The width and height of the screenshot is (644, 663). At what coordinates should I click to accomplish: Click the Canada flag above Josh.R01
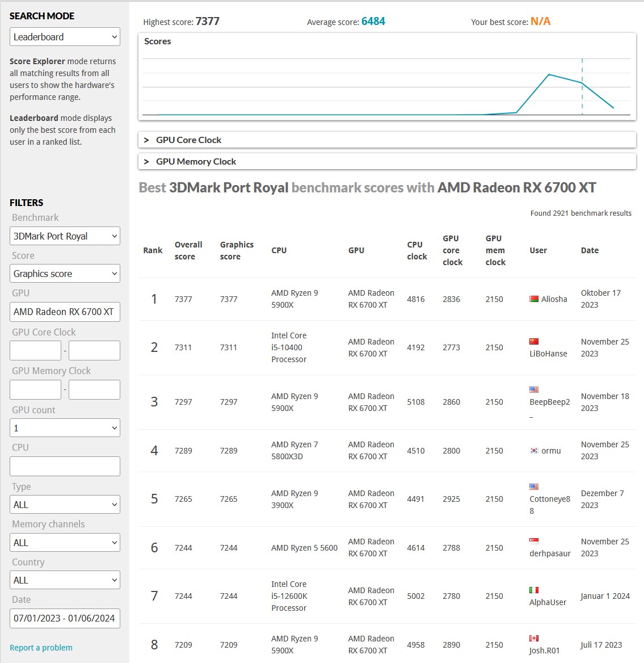point(534,638)
